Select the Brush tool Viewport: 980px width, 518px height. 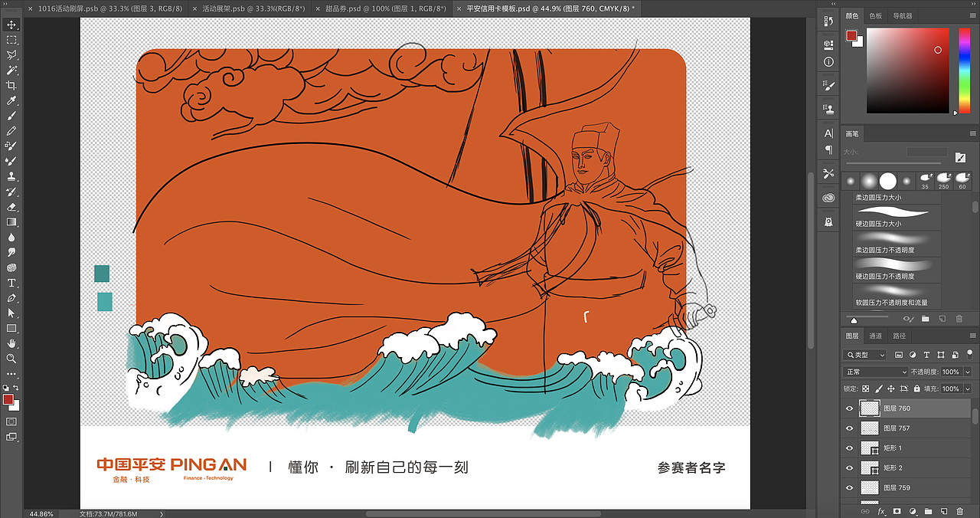[11, 116]
